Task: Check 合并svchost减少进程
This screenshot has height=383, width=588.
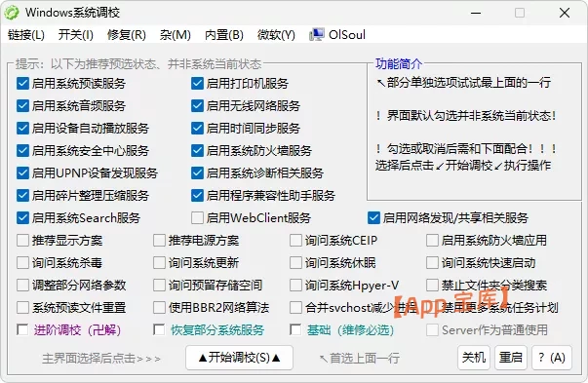Action: (x=295, y=308)
